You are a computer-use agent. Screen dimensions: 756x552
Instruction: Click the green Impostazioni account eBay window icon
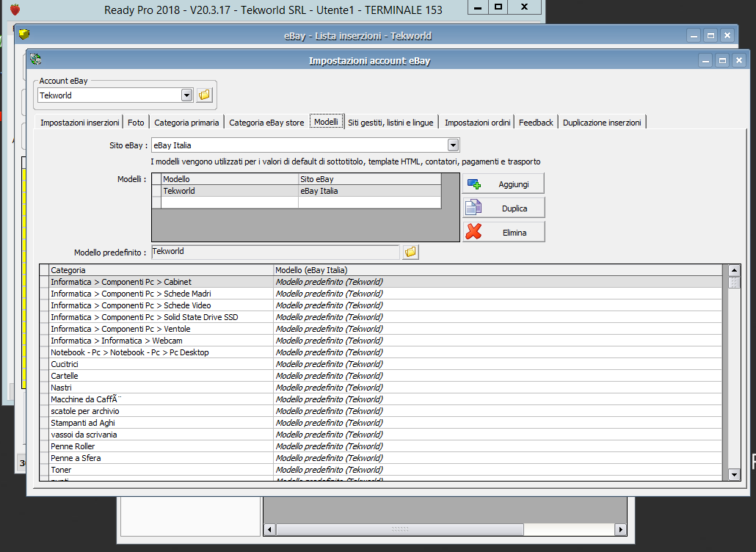click(35, 59)
